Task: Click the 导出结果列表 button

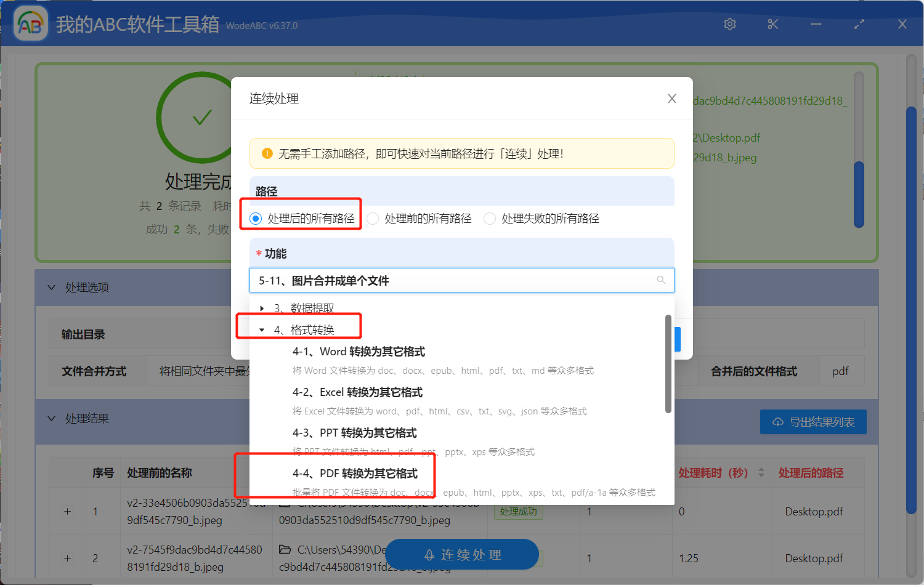Action: tap(813, 422)
